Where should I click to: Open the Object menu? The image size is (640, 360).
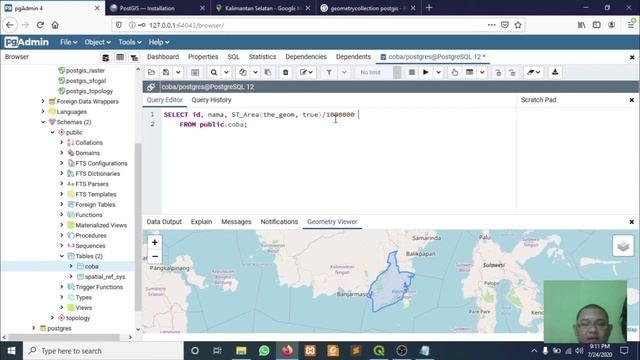(97, 42)
